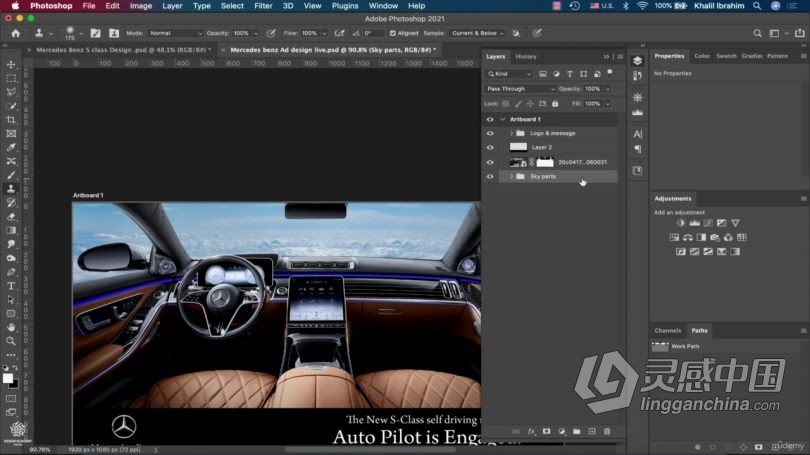The image size is (810, 455).
Task: Add layer mask from Layers panel footer
Action: click(x=546, y=431)
